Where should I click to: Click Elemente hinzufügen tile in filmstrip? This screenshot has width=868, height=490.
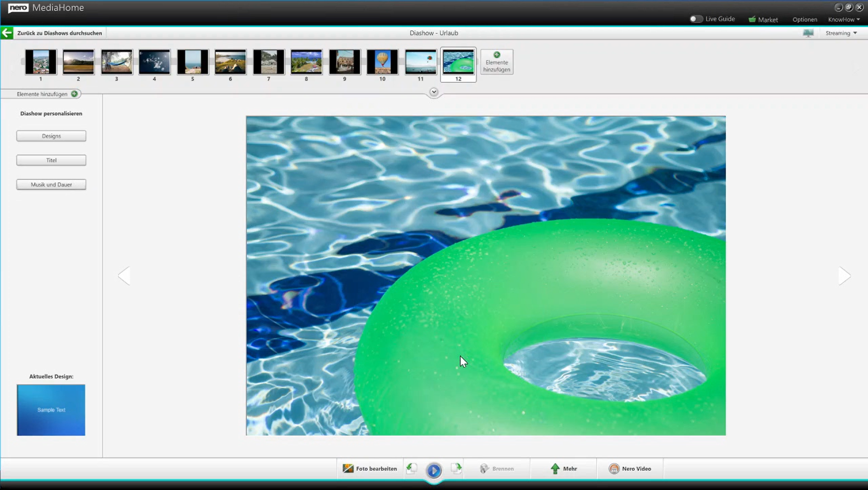497,62
